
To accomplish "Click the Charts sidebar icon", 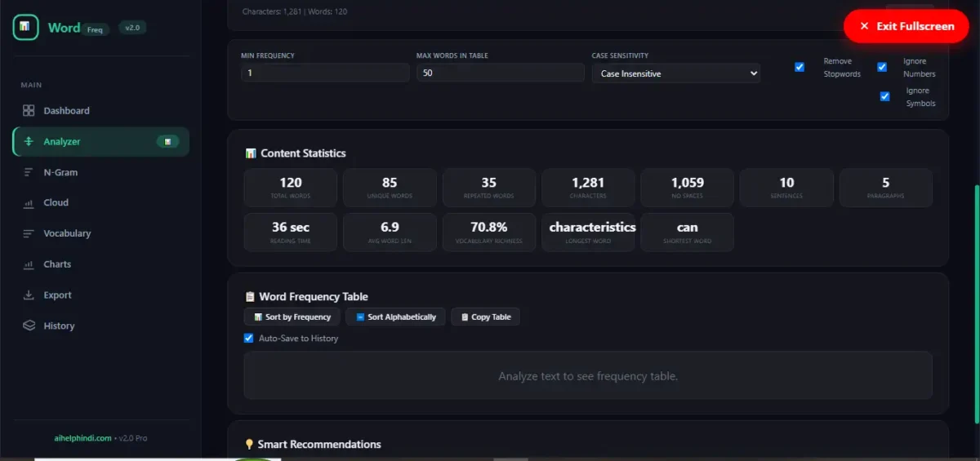I will click(x=29, y=264).
